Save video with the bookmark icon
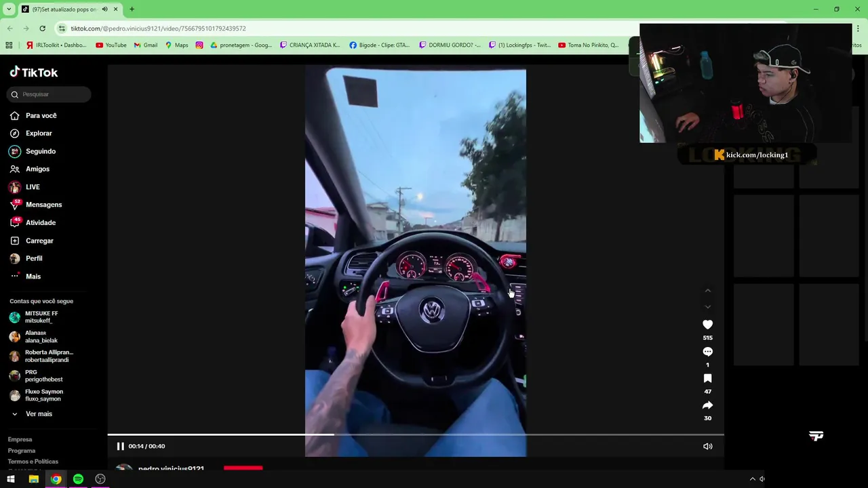The image size is (868, 488). coord(707,378)
